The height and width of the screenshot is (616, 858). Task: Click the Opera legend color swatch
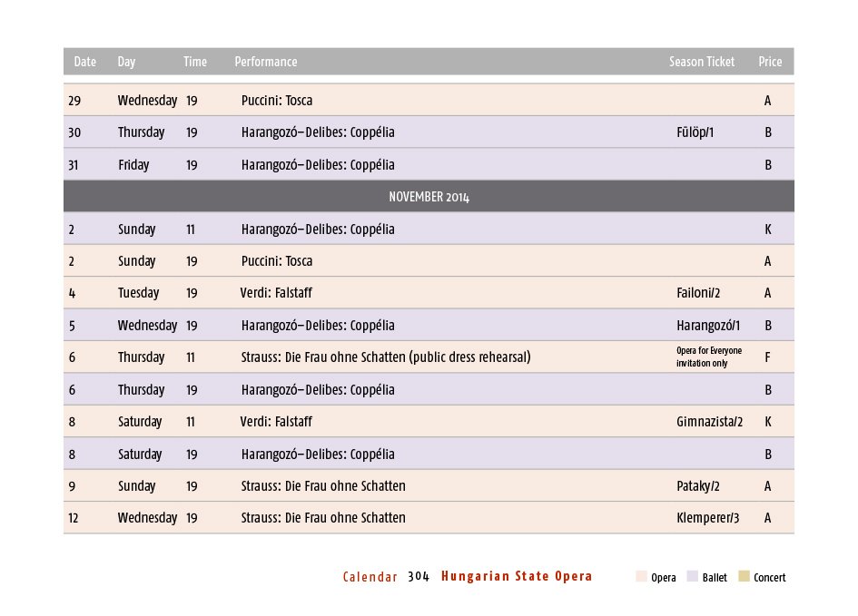(641, 577)
